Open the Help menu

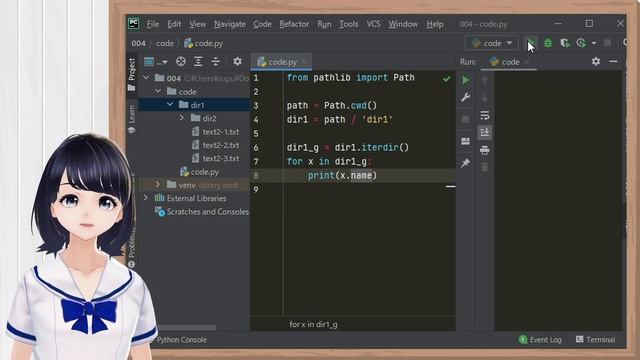tap(435, 24)
